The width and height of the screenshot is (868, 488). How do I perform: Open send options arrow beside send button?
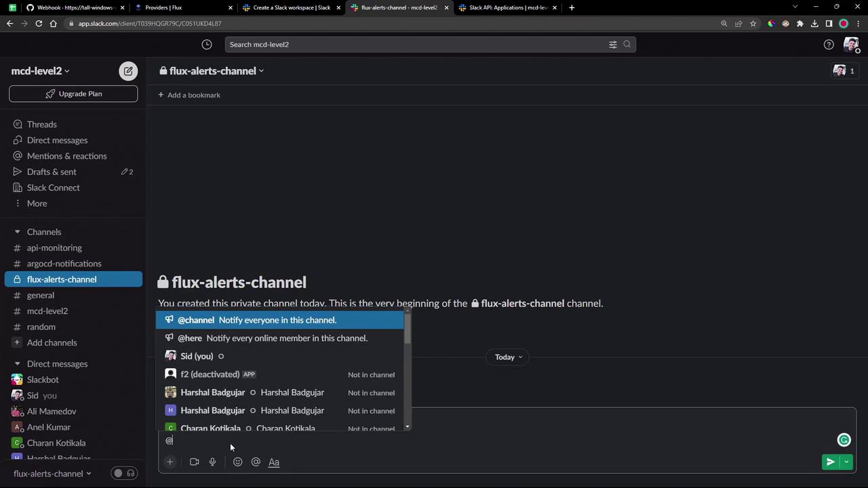click(846, 462)
